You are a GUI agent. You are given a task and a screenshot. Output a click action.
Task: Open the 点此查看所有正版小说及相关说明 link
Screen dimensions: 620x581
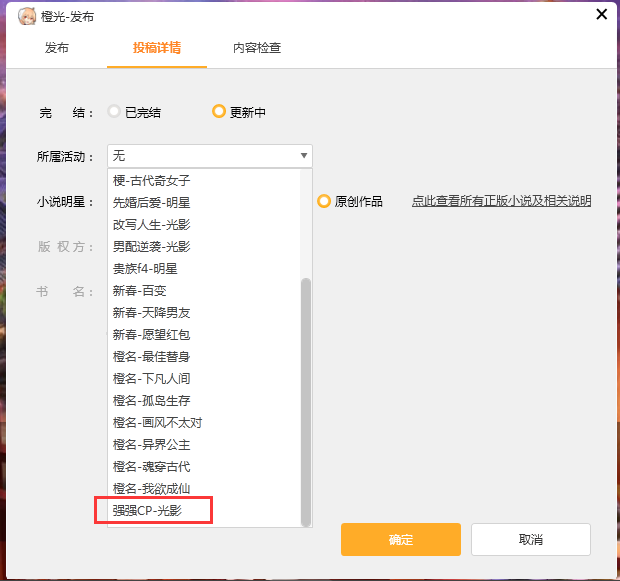tap(501, 201)
